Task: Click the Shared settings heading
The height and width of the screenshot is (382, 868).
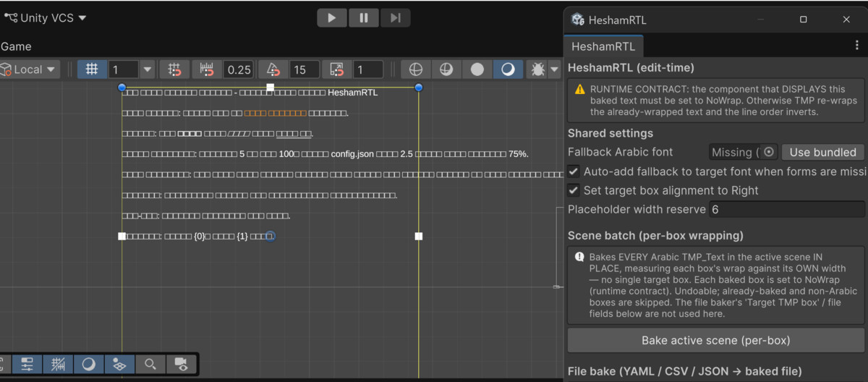Action: (610, 133)
